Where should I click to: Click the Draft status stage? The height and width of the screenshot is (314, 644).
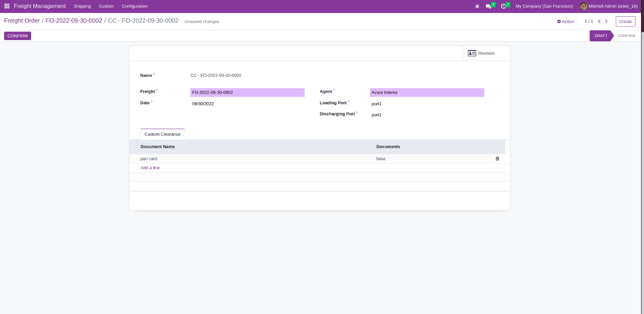601,36
